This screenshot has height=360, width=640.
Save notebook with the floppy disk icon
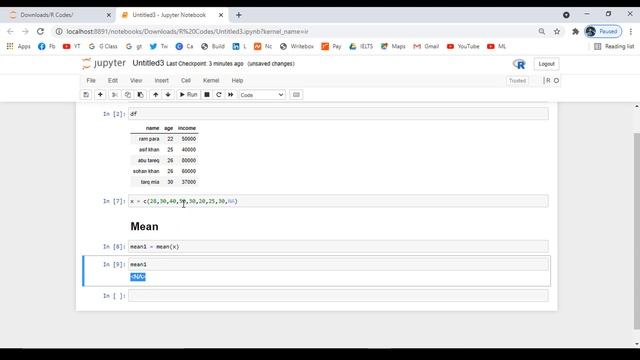[86, 95]
